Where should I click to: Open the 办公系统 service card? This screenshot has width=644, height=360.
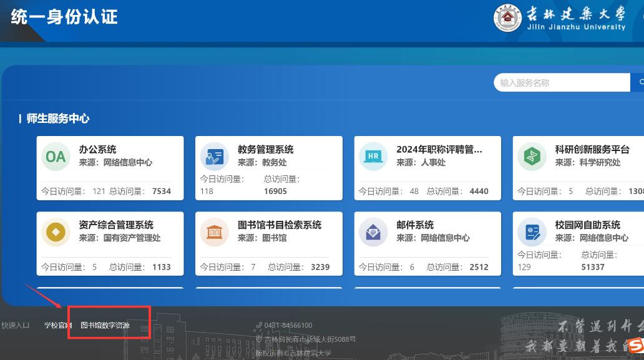[109, 168]
